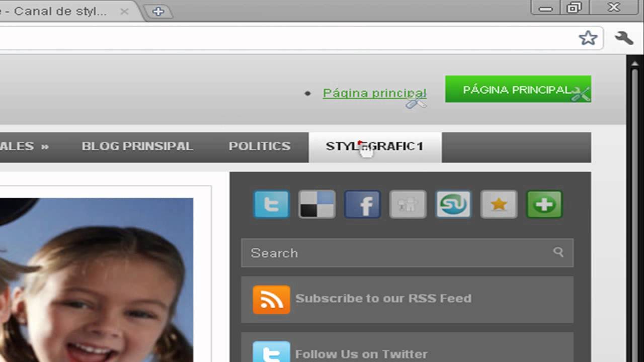Click the green PÁGINA PRINCIPAL button

[x=518, y=89]
